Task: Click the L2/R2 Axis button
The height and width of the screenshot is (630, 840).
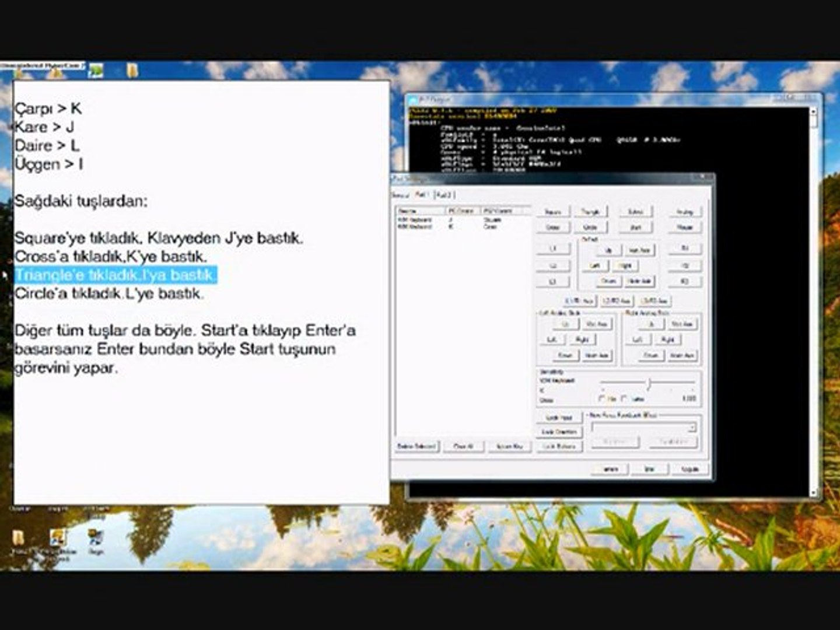Action: pos(617,301)
